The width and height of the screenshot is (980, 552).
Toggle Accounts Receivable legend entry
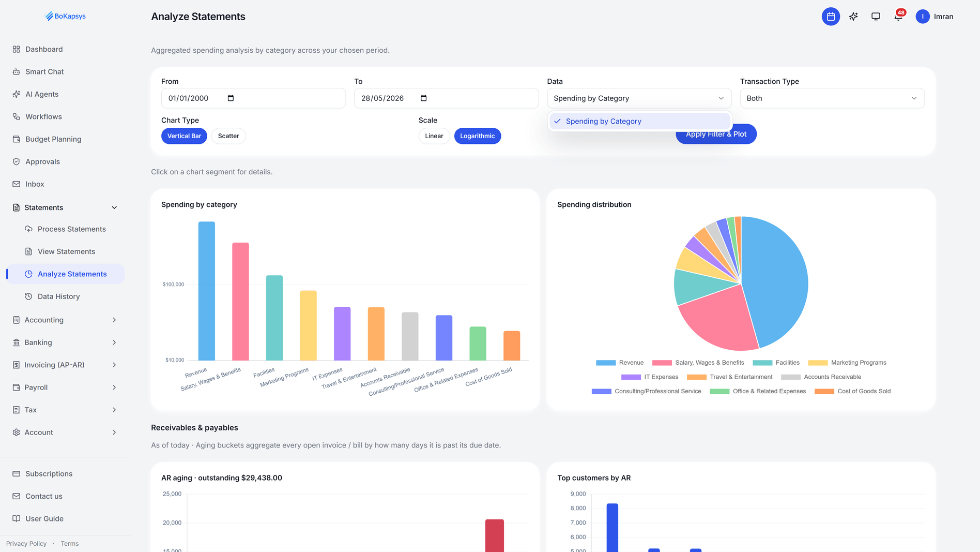(x=821, y=377)
